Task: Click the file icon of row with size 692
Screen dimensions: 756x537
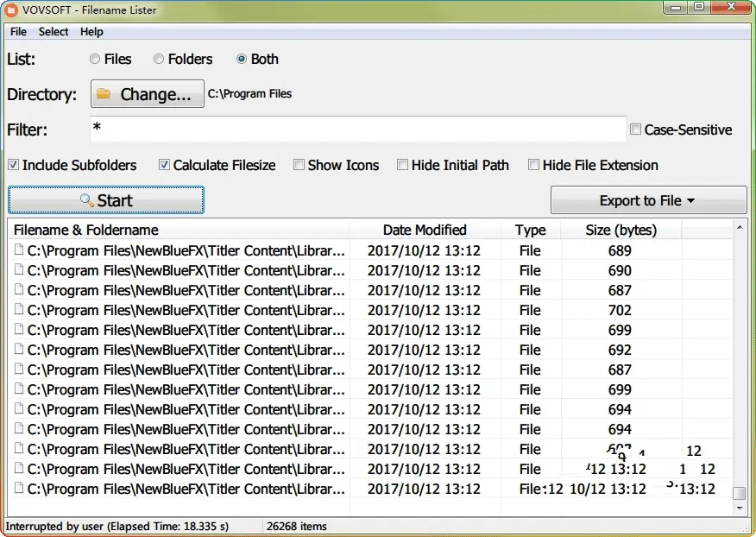Action: (19, 349)
